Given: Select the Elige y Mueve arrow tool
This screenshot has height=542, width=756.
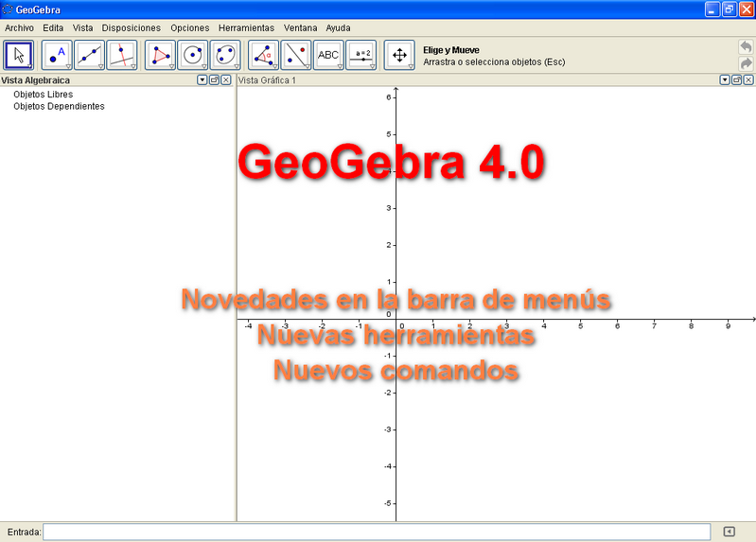Looking at the screenshot, I should click(18, 56).
